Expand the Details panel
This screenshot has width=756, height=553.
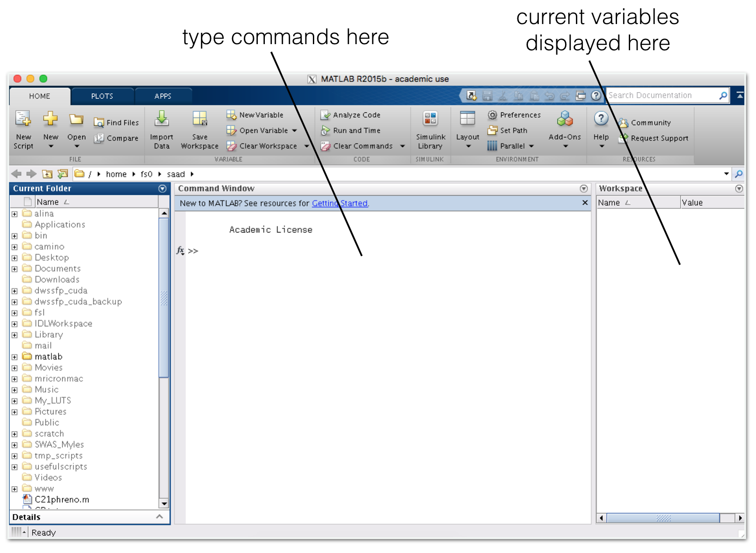(160, 517)
